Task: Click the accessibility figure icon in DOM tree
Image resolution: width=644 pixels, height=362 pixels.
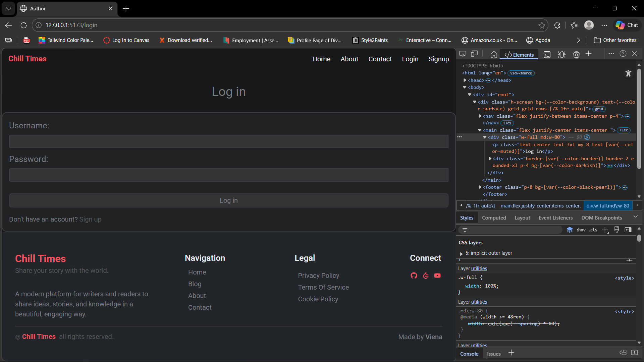Action: (x=628, y=73)
